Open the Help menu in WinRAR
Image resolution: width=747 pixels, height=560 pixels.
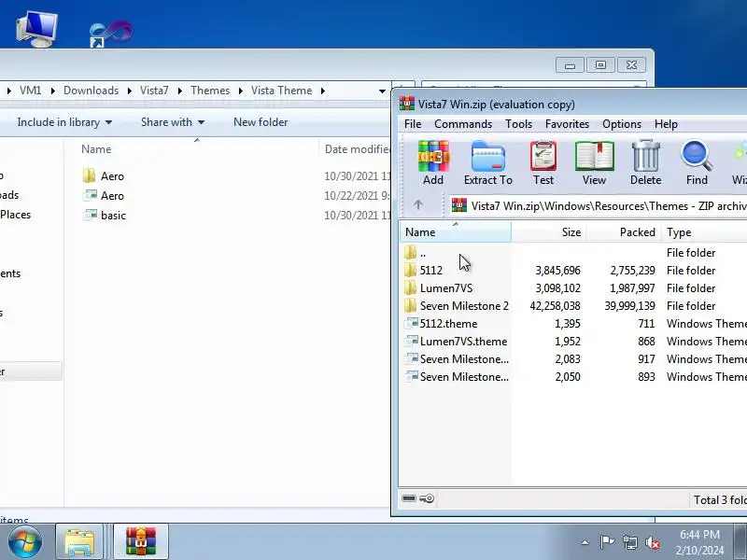666,124
